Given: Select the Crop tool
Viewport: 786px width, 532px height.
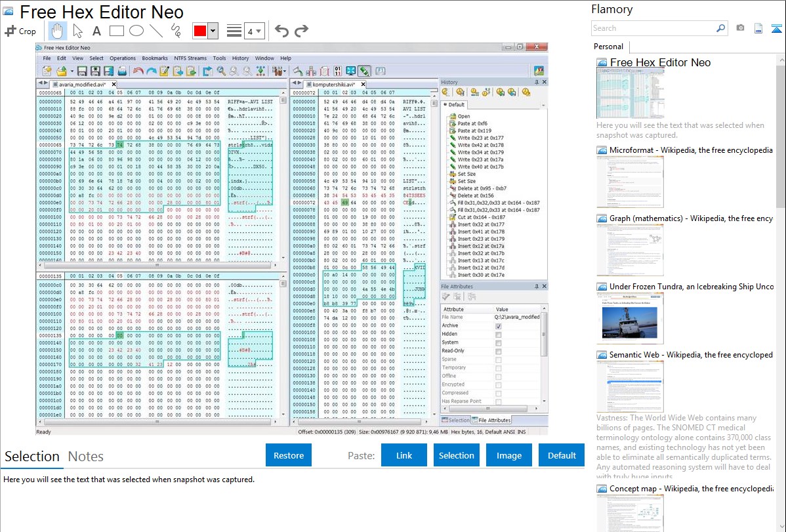Looking at the screenshot, I should (x=20, y=31).
